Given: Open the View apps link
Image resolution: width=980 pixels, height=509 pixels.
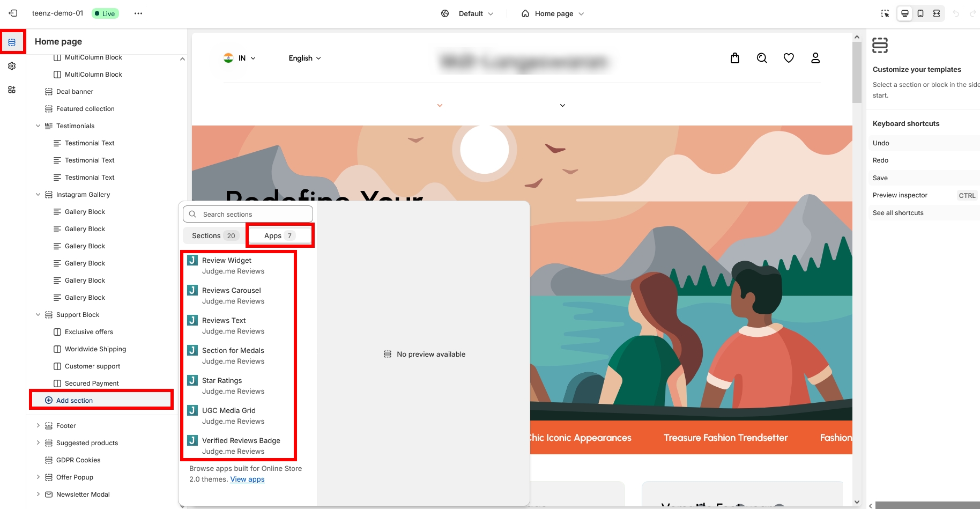Looking at the screenshot, I should [x=247, y=480].
